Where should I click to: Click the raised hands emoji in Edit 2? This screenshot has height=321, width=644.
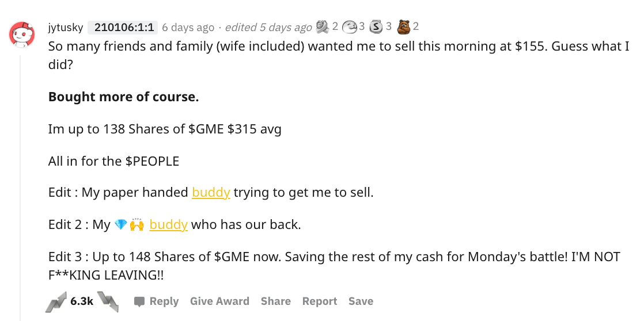137,225
